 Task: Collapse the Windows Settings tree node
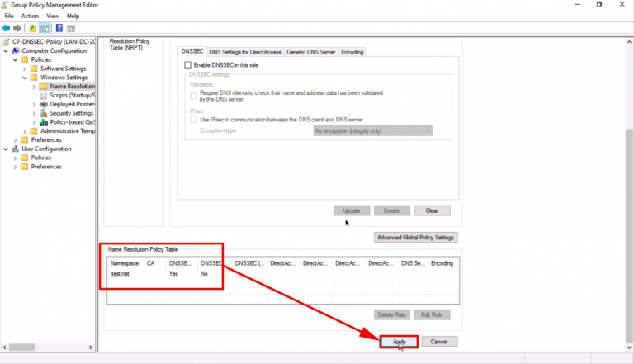pos(25,77)
